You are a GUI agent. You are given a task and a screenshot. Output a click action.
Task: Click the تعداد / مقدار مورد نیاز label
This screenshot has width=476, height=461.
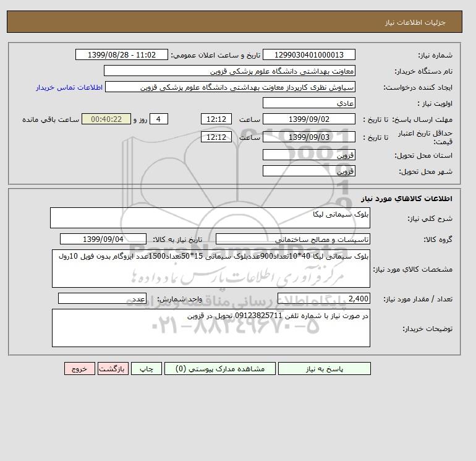[418, 299]
